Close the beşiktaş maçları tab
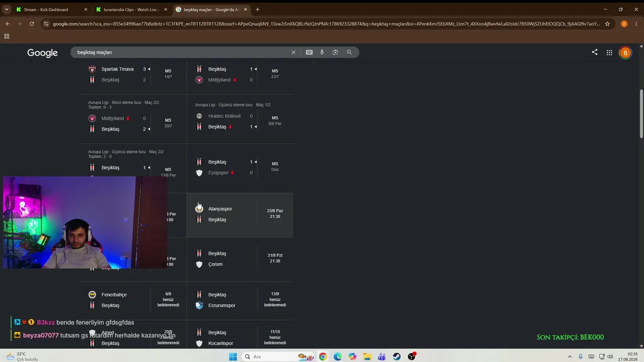 pos(246,10)
